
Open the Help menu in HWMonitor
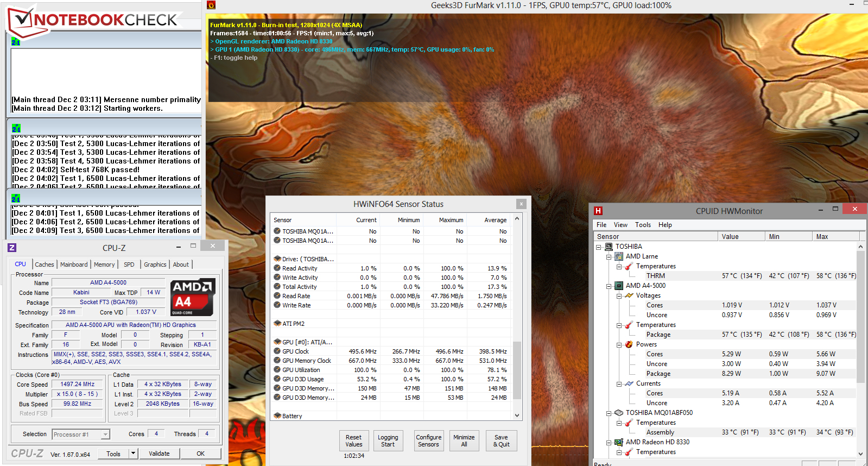click(x=665, y=225)
